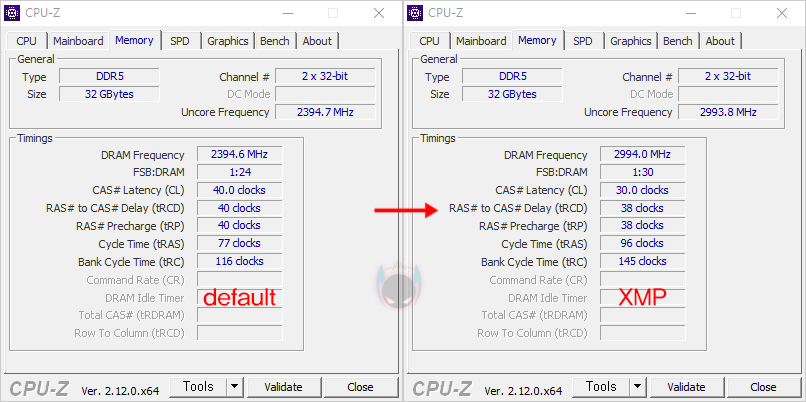This screenshot has width=806, height=402.
Task: Click the empty DC Mode field in right window
Action: (728, 94)
